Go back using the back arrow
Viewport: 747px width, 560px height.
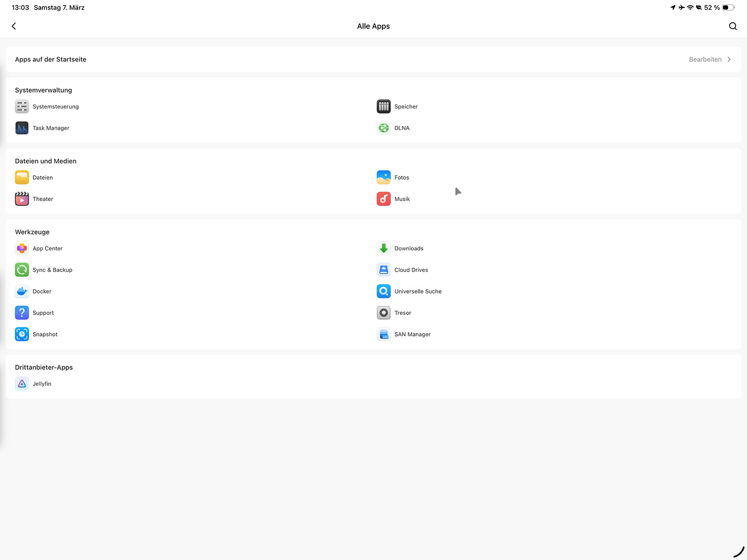click(14, 26)
